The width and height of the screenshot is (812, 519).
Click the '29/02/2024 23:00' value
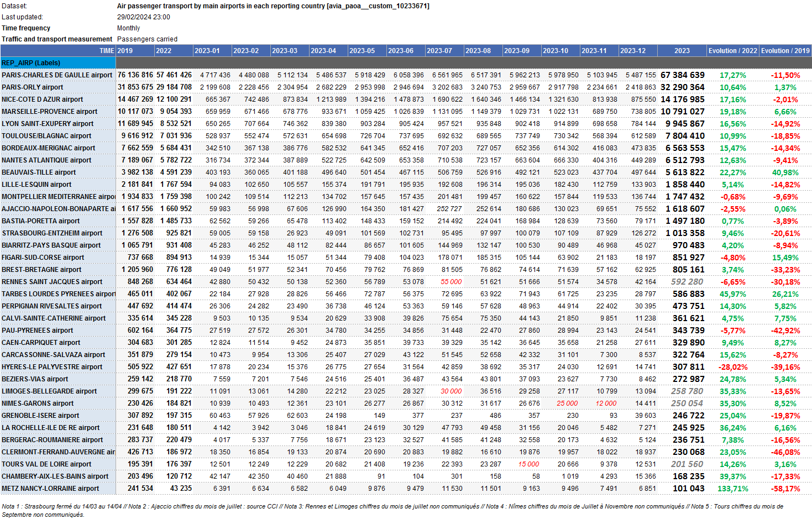[144, 17]
